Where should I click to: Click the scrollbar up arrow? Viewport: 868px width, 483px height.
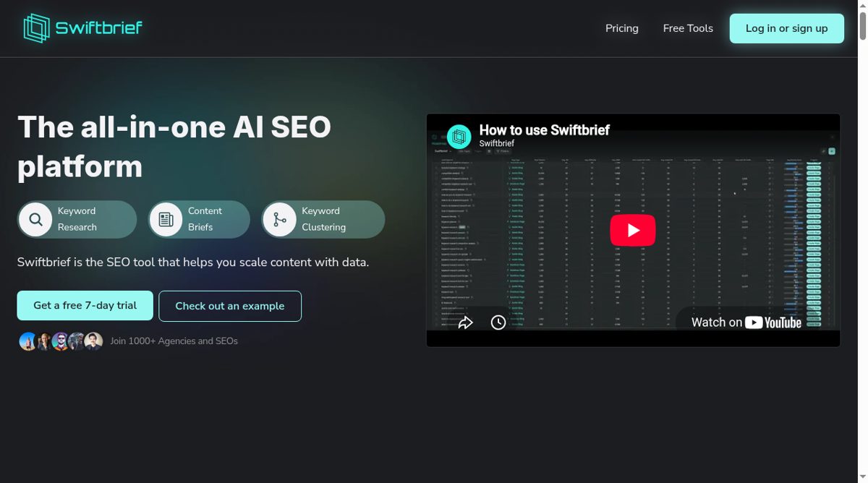click(x=862, y=4)
